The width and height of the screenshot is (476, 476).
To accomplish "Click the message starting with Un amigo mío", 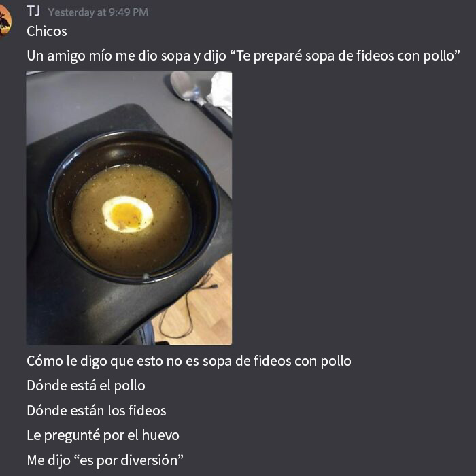I will click(243, 56).
